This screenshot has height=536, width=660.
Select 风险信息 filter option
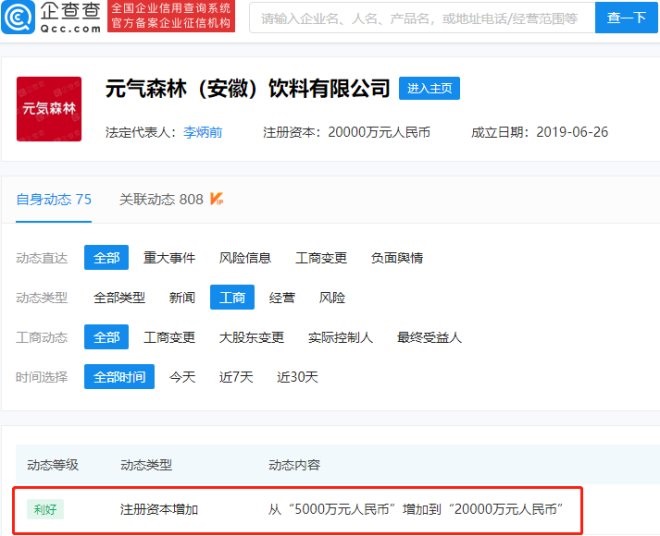[x=245, y=258]
